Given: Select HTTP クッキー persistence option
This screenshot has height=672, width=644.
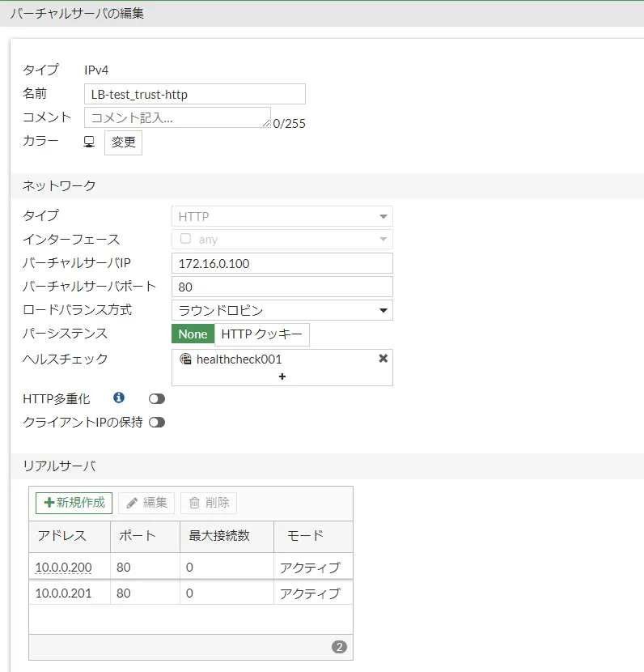Looking at the screenshot, I should pyautogui.click(x=261, y=334).
